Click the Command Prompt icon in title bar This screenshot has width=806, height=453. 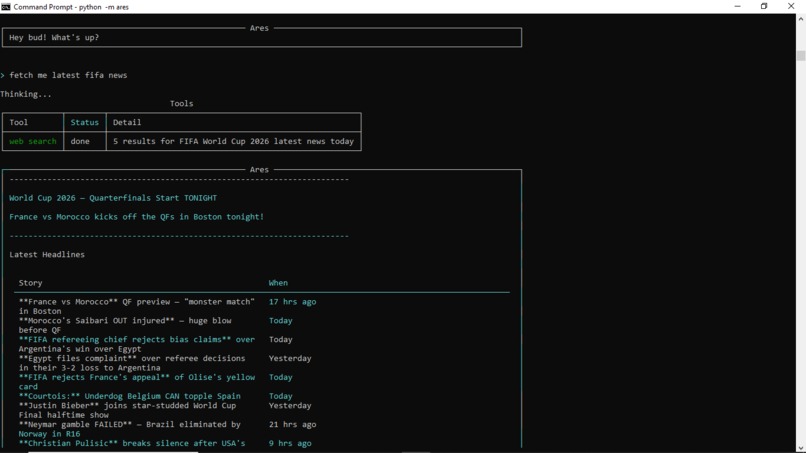tap(6, 7)
